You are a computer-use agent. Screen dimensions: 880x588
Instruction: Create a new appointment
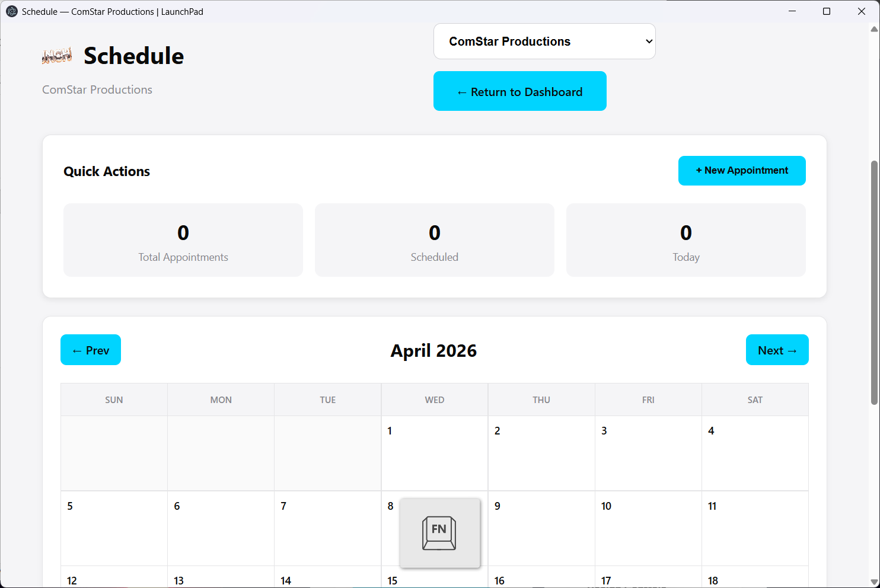pyautogui.click(x=741, y=171)
